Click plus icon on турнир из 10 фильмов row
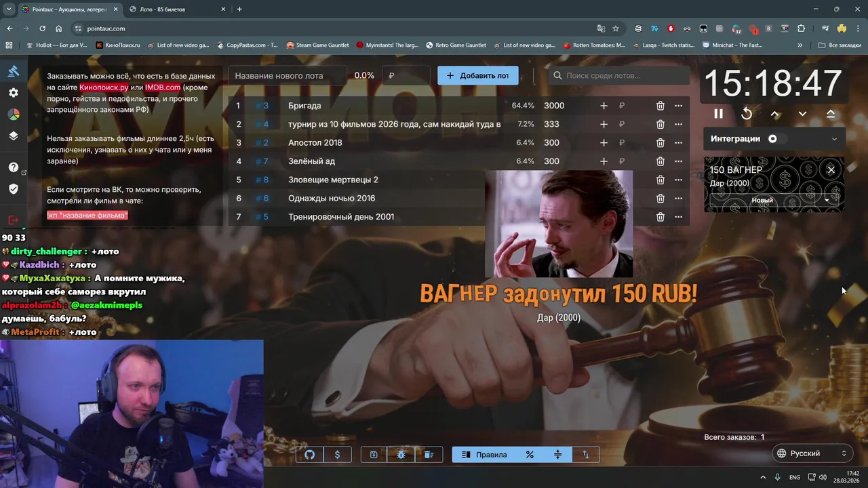This screenshot has width=868, height=488. point(604,124)
